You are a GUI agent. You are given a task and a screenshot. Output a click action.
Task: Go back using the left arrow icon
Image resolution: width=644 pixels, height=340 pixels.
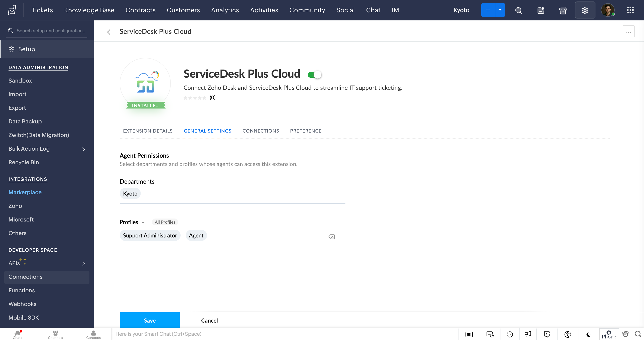tap(108, 32)
